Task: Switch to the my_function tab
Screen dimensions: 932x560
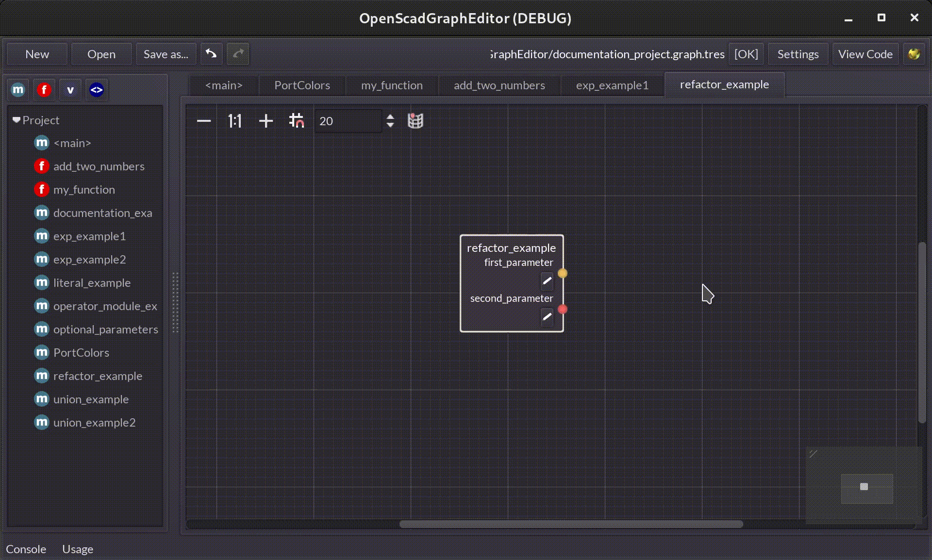Action: point(392,85)
